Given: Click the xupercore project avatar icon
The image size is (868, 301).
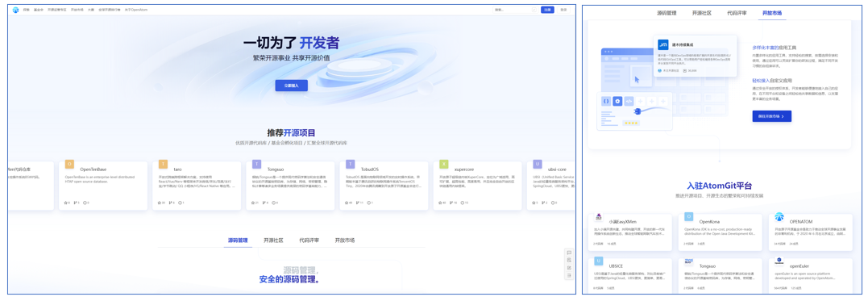Looking at the screenshot, I should tap(443, 165).
